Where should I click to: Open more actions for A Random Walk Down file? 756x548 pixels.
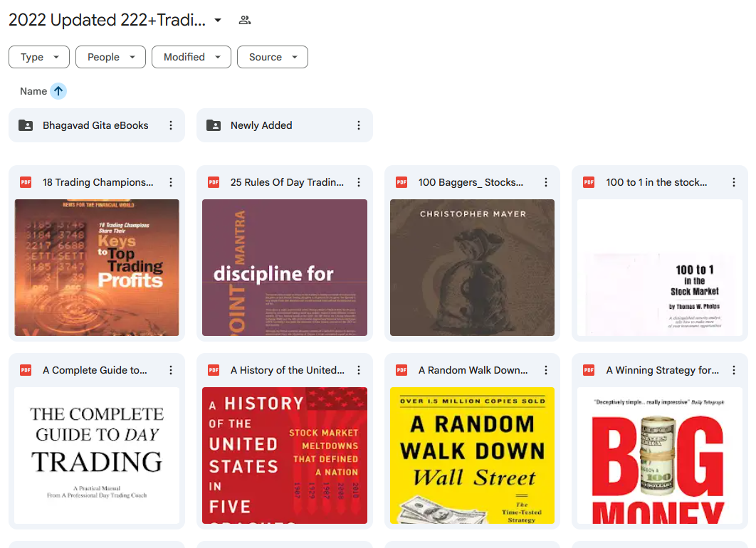546,370
